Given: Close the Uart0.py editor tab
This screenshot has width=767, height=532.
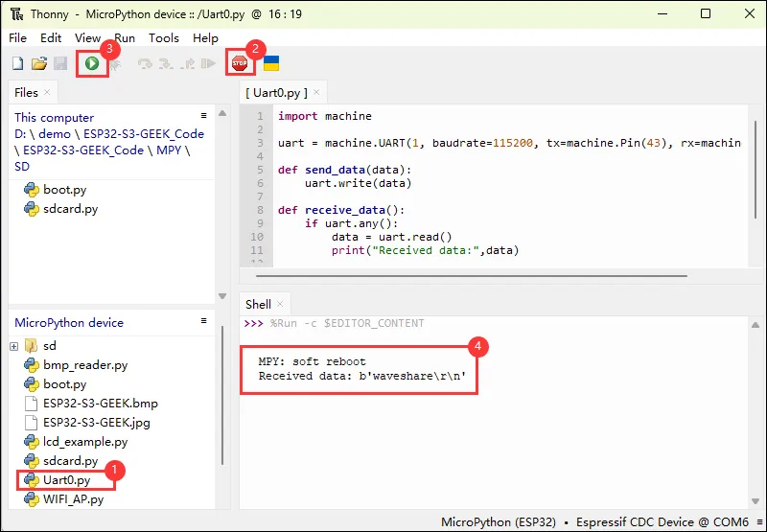Looking at the screenshot, I should (x=316, y=93).
